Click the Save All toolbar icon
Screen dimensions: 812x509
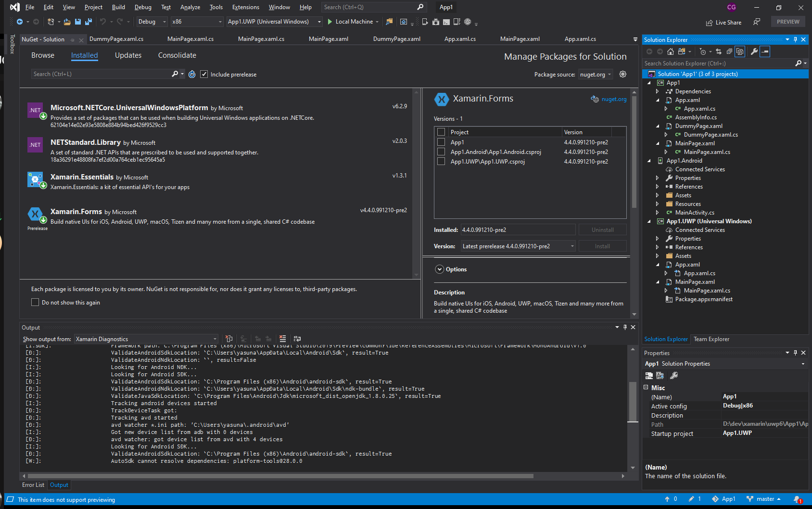[89, 22]
